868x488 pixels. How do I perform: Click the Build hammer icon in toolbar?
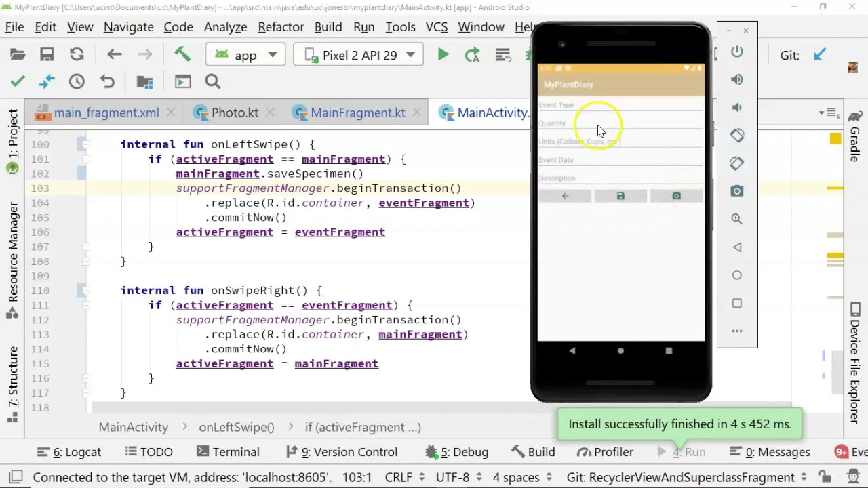(182, 54)
